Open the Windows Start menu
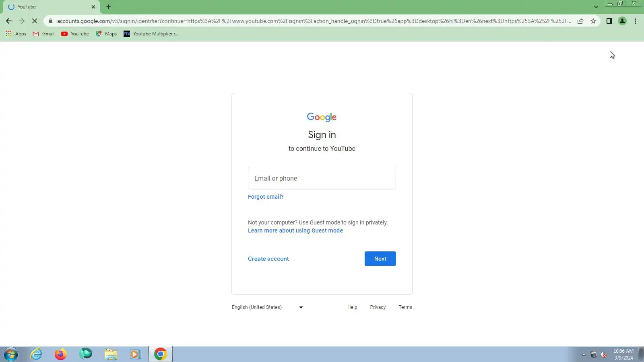This screenshot has width=644, height=362. pyautogui.click(x=11, y=354)
